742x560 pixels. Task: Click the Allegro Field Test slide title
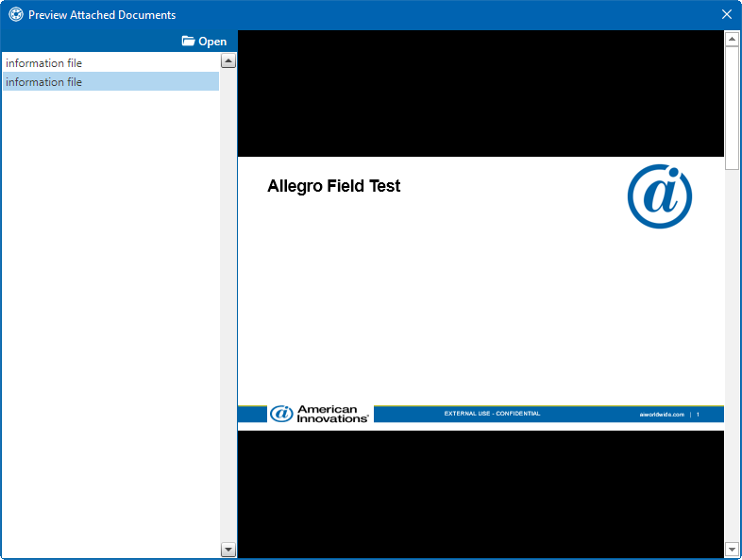click(333, 186)
